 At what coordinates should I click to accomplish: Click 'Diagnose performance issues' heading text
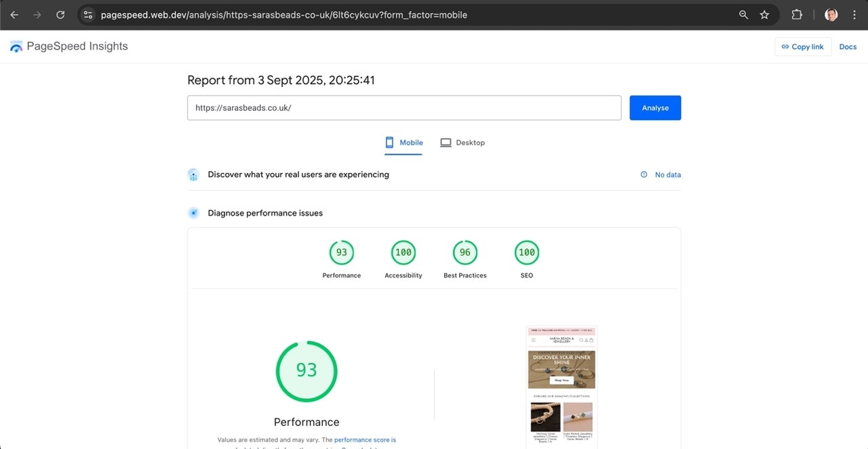click(265, 213)
